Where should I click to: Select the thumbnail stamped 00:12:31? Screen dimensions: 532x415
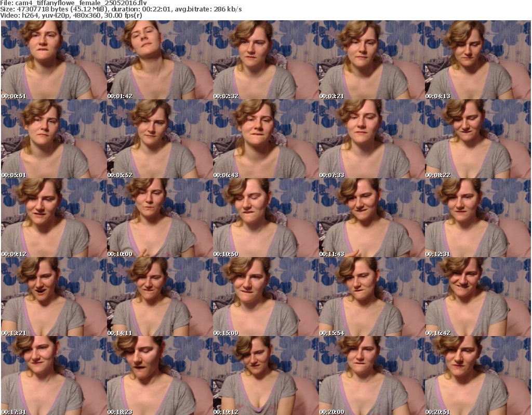point(478,218)
